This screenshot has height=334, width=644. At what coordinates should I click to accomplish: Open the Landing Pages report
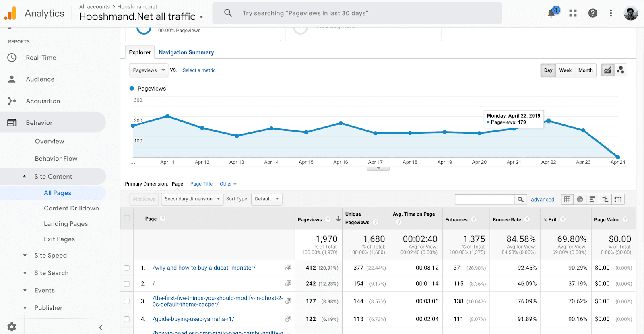[66, 224]
